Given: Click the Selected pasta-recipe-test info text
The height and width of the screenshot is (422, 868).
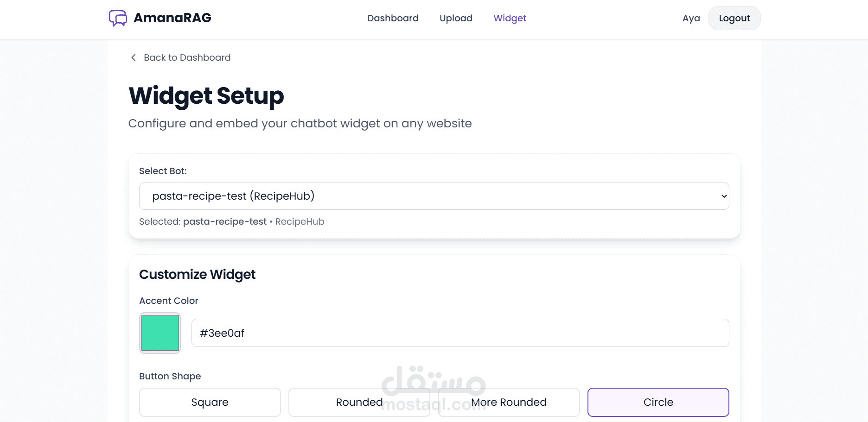Looking at the screenshot, I should [x=231, y=221].
